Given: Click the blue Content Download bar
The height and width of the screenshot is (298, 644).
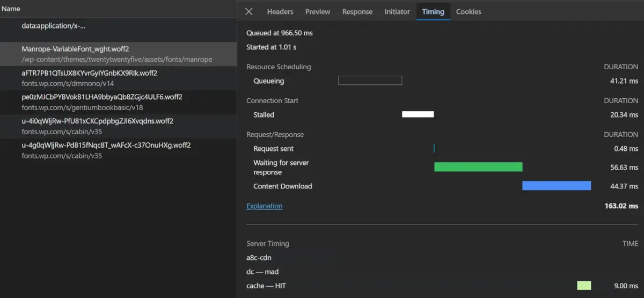Looking at the screenshot, I should (557, 186).
